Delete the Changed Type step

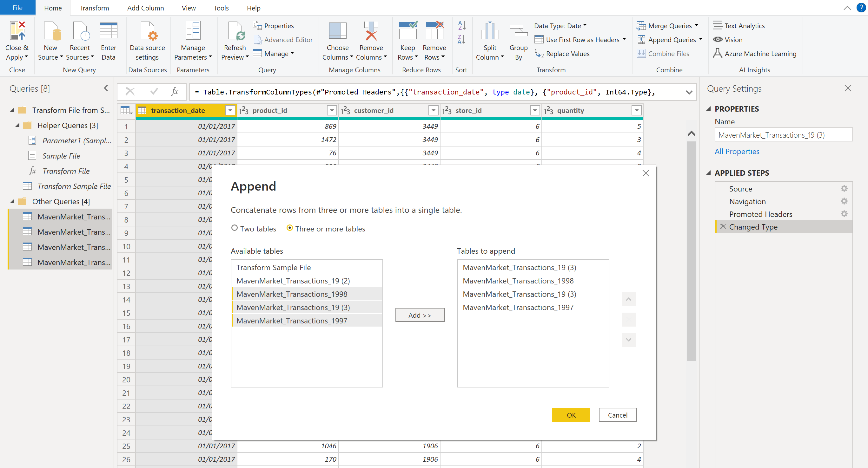click(723, 227)
